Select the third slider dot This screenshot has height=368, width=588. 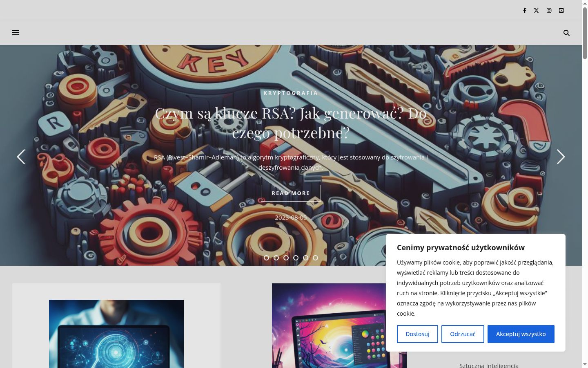(286, 258)
